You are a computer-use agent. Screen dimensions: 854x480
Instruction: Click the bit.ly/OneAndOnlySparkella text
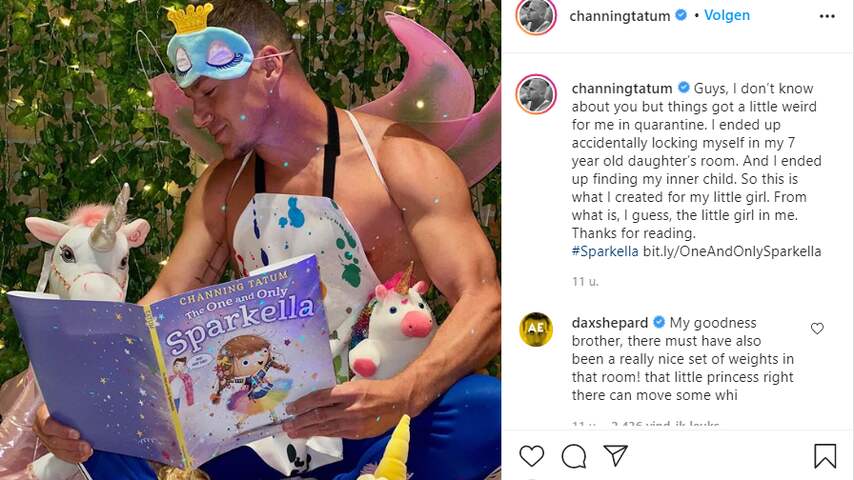[x=732, y=251]
